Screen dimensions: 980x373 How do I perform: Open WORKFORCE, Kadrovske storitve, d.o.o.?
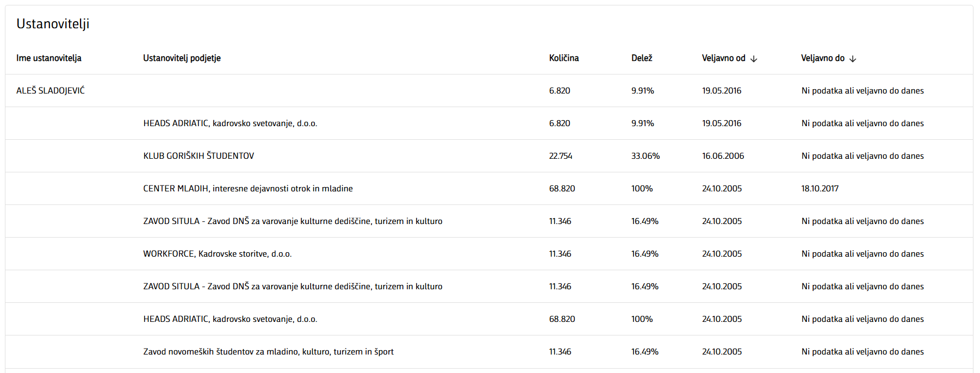coord(218,254)
